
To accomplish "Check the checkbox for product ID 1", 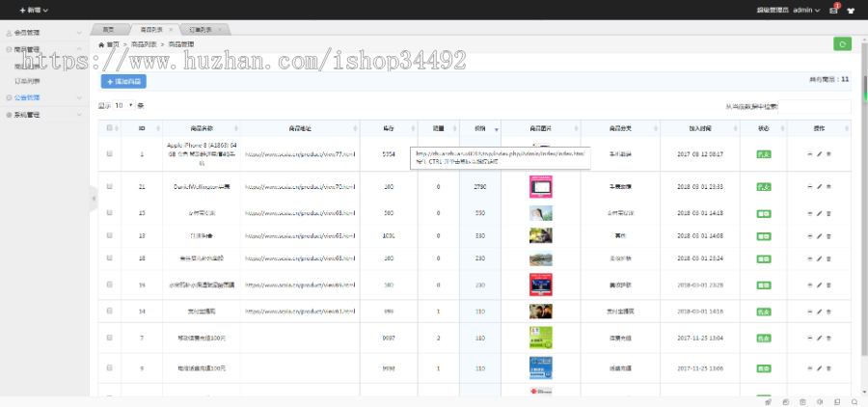I will (x=109, y=153).
